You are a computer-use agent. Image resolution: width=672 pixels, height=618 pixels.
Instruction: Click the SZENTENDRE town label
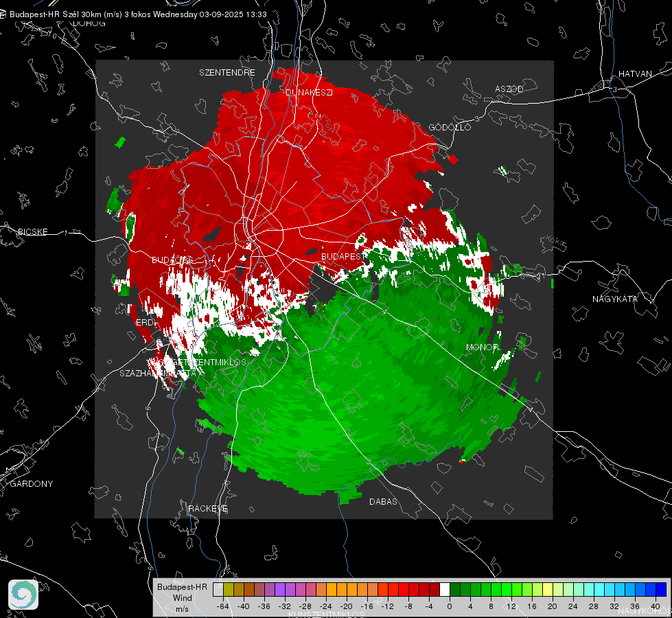227,73
